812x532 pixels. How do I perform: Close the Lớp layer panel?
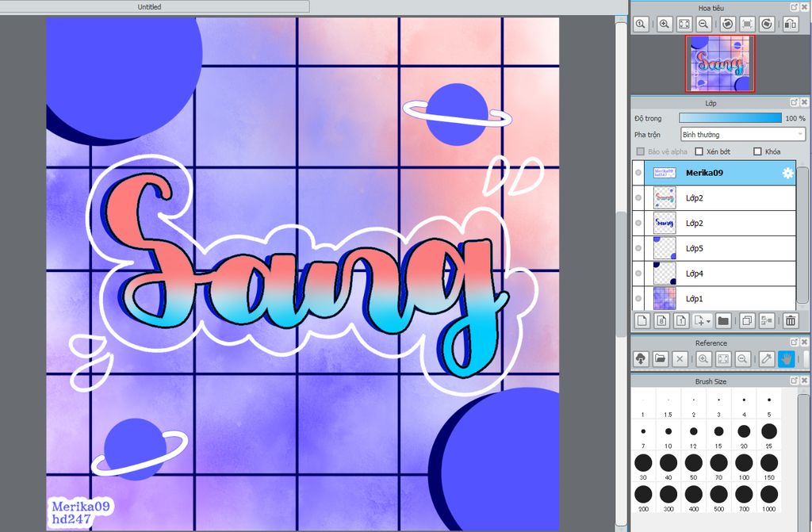(x=804, y=102)
